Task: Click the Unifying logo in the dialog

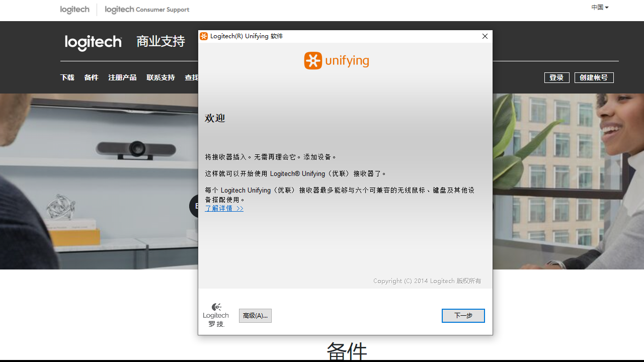Action: point(336,60)
